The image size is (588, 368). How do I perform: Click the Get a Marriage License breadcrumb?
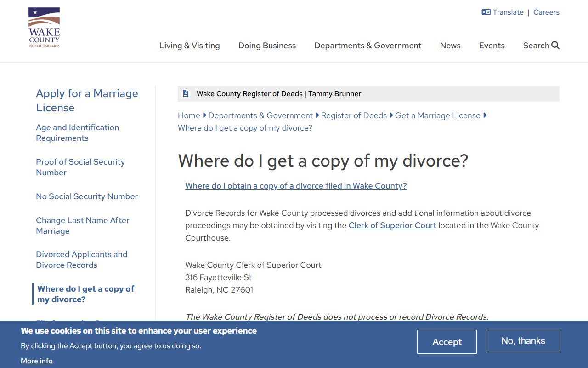[438, 115]
